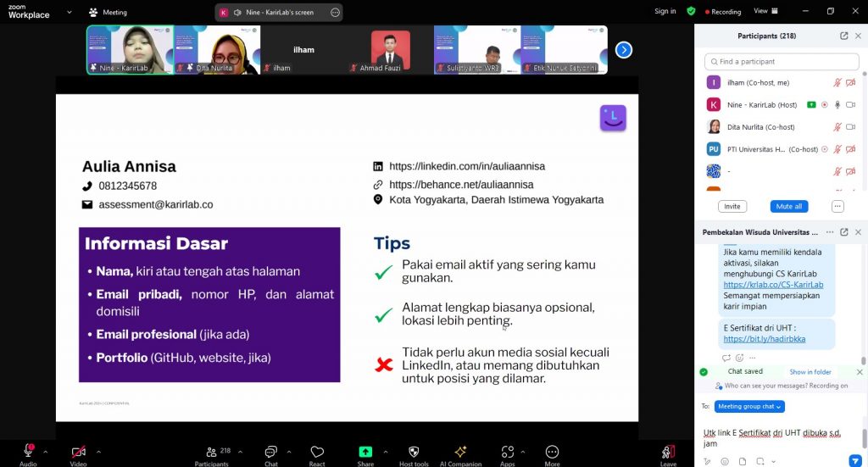Open the React emoji button
Image resolution: width=868 pixels, height=467 pixels.
pos(317,453)
